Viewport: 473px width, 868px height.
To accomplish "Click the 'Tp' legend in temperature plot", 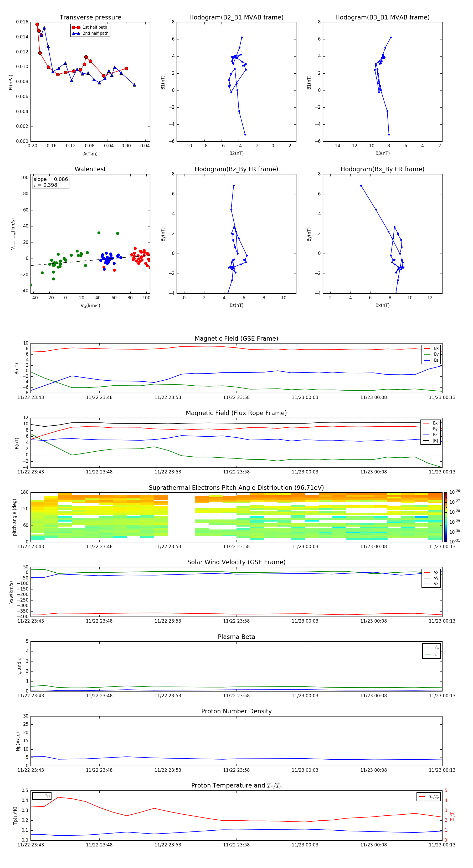I will (42, 796).
